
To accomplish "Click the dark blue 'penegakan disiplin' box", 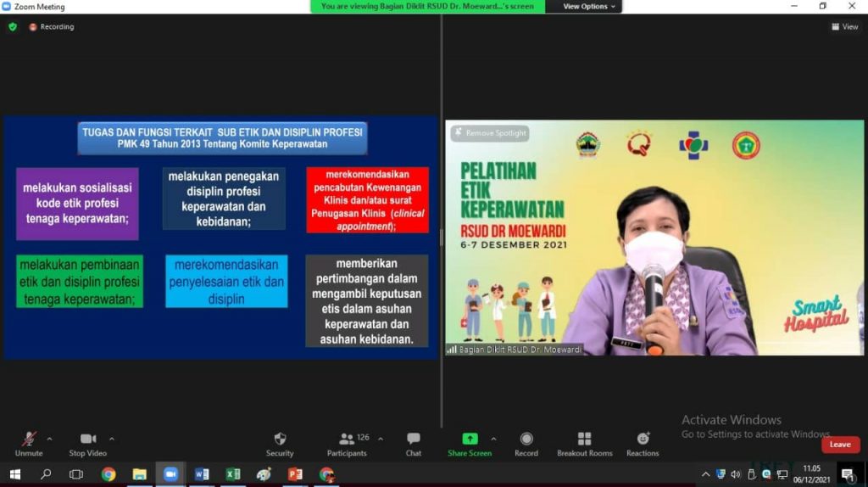I will point(224,199).
